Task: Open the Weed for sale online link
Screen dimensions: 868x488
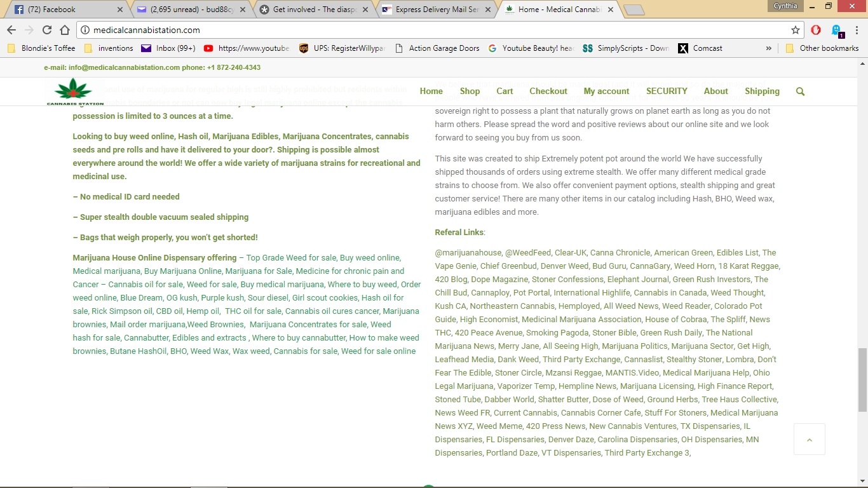Action: 378,351
